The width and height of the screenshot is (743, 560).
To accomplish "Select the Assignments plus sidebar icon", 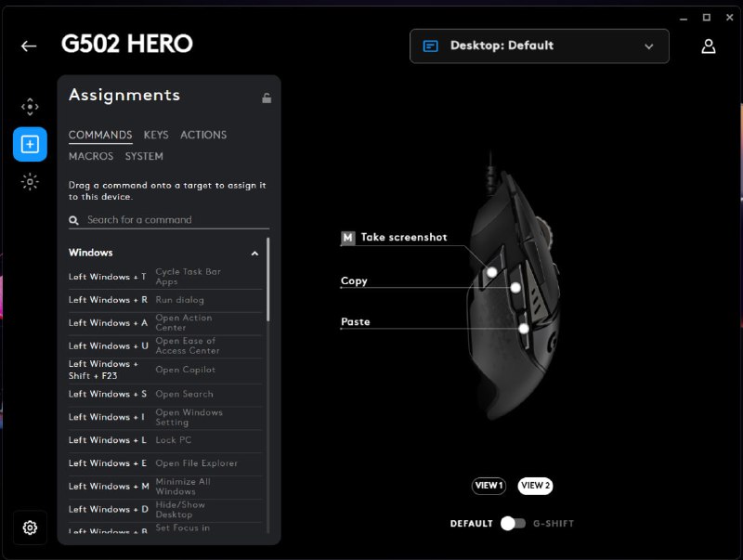I will tap(30, 144).
